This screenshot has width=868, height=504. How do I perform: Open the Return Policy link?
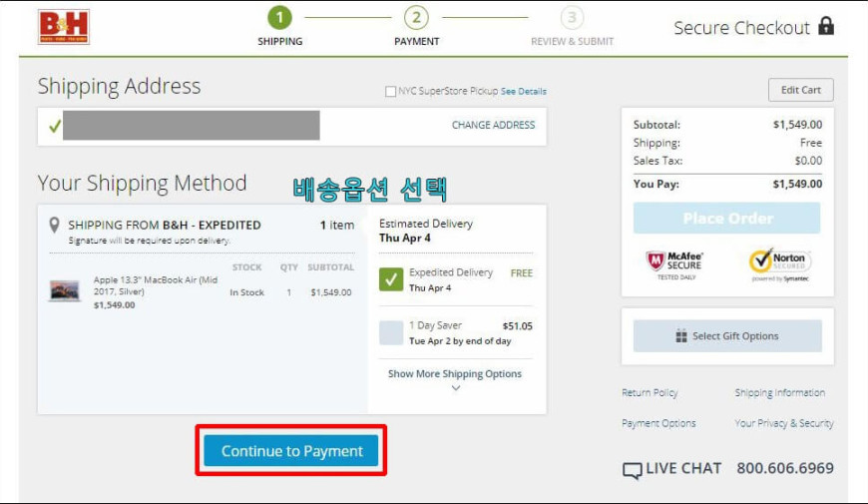650,392
